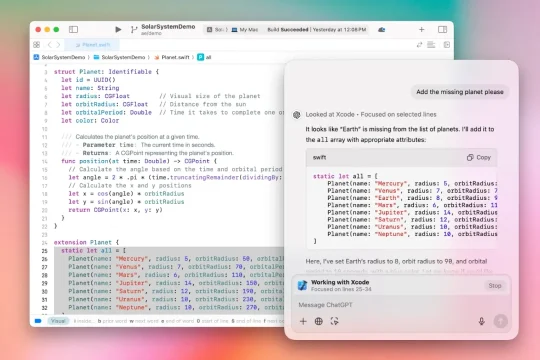Open the cloud status icon in toolbar
This screenshot has height=360, width=540.
pyautogui.click(x=382, y=30)
